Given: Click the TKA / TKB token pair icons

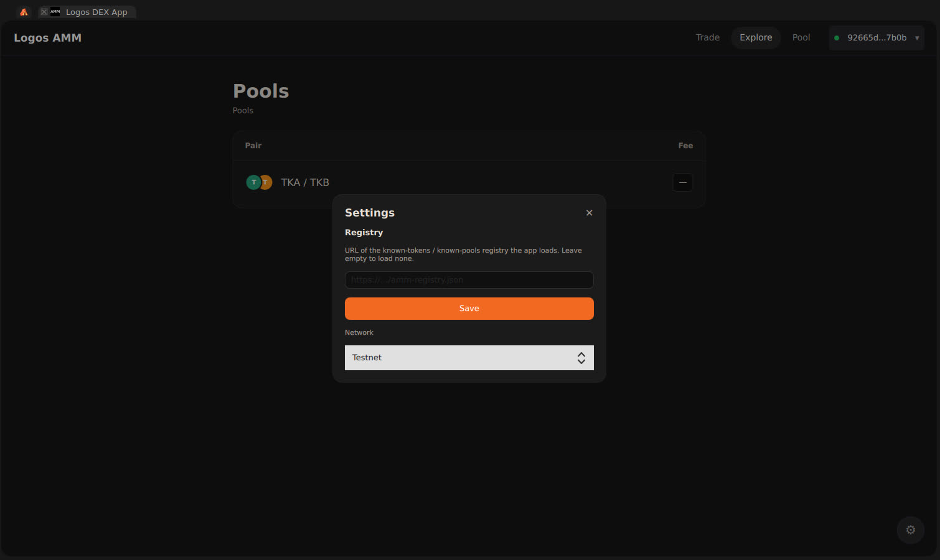Looking at the screenshot, I should 259,182.
